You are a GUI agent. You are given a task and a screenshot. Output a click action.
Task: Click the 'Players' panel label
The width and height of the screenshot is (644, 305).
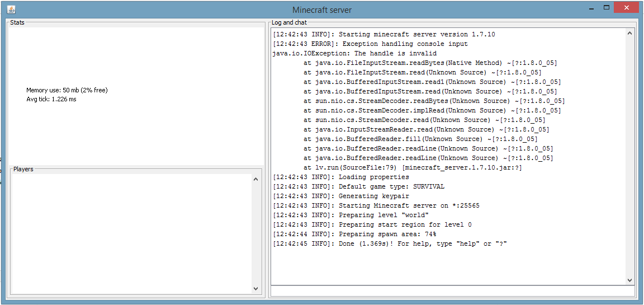click(x=23, y=169)
